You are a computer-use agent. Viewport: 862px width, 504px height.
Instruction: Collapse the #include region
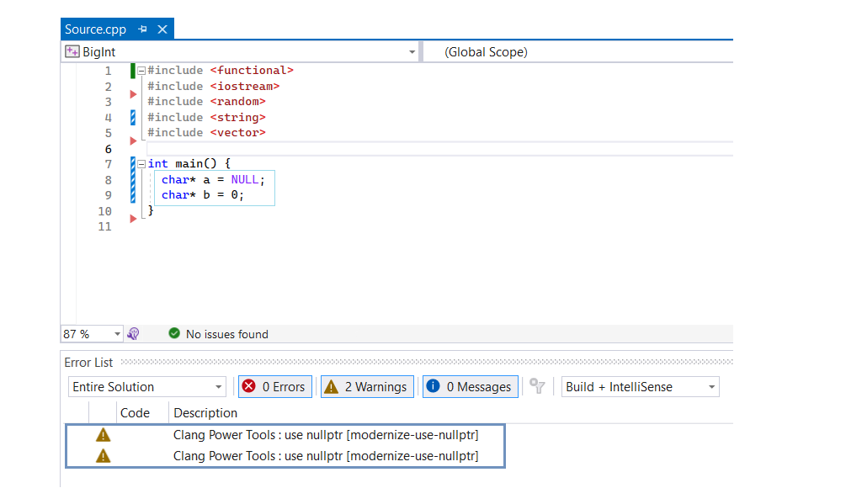(141, 71)
